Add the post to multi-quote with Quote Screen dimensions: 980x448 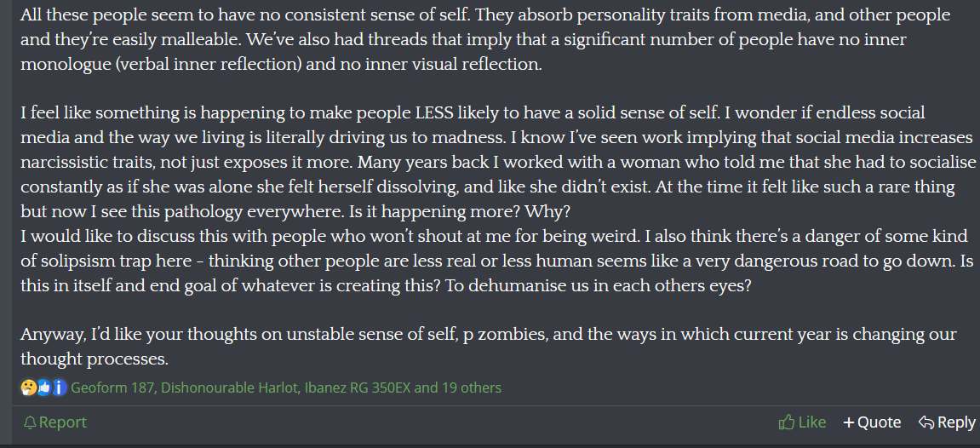(x=880, y=422)
